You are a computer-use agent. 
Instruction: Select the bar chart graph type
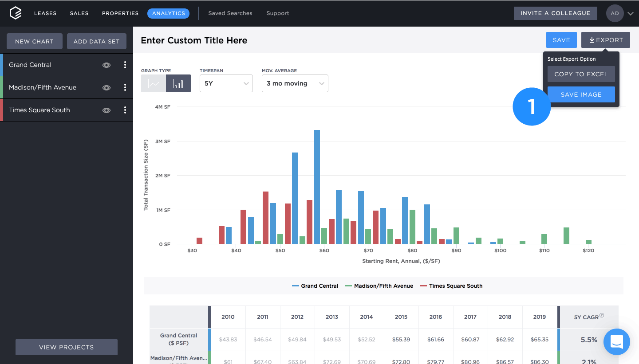click(x=178, y=83)
